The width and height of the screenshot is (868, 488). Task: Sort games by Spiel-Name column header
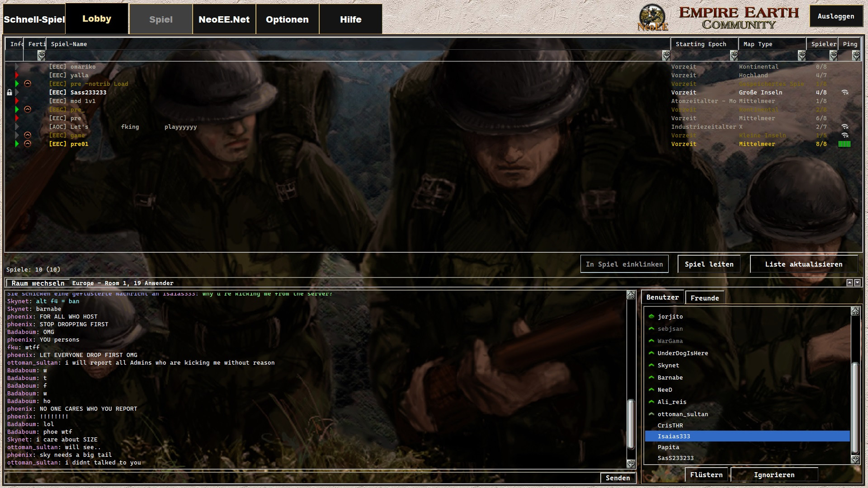pos(358,44)
